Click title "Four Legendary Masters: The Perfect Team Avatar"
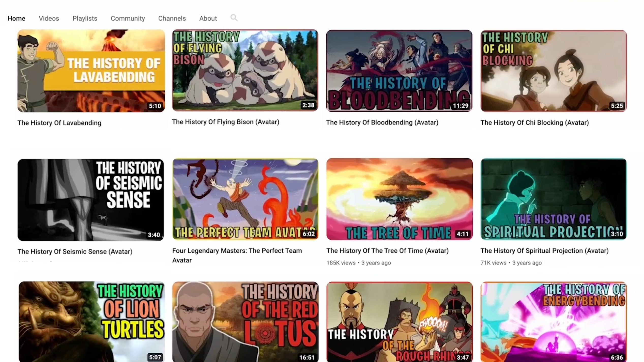Image resolution: width=644 pixels, height=362 pixels. (x=237, y=255)
